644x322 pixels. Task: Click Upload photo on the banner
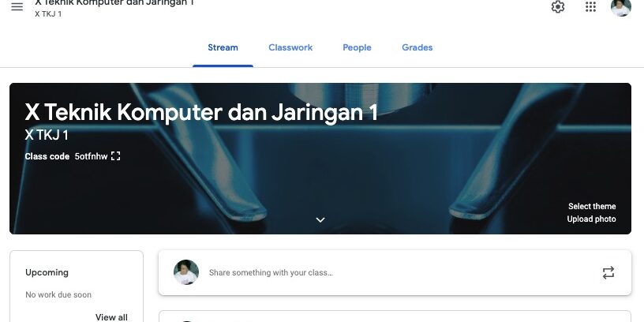click(x=591, y=219)
